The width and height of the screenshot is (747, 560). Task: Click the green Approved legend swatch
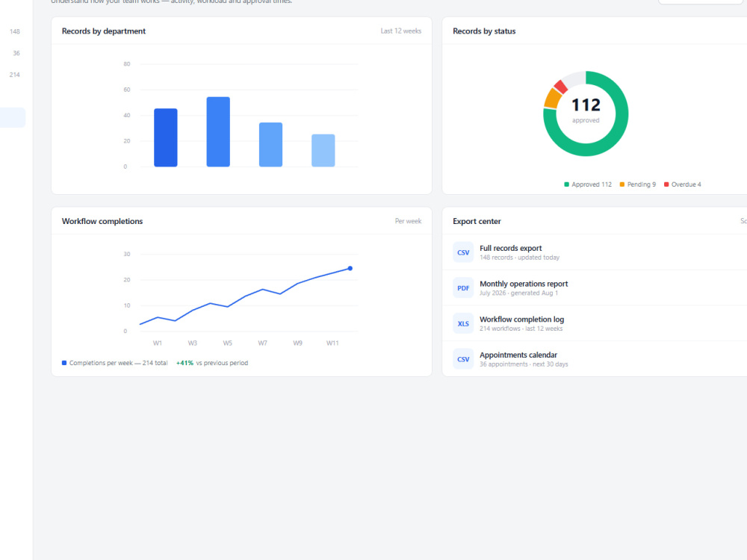(566, 184)
